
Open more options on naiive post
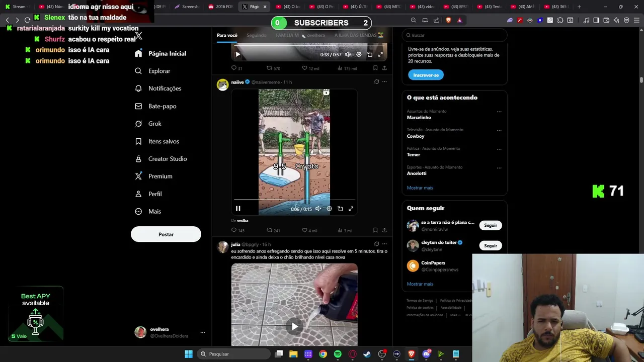point(384,82)
